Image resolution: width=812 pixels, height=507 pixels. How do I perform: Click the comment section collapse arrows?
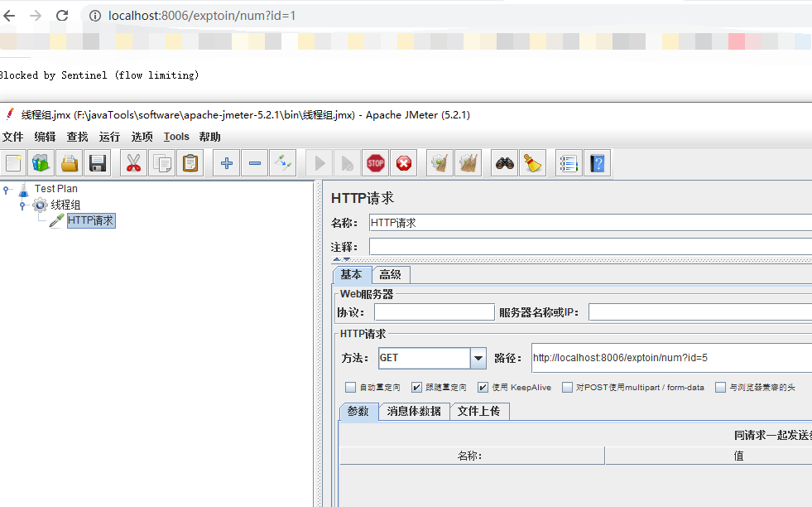click(x=342, y=258)
